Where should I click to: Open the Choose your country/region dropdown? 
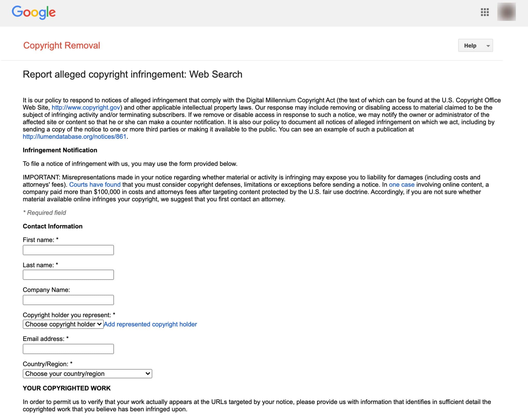87,374
